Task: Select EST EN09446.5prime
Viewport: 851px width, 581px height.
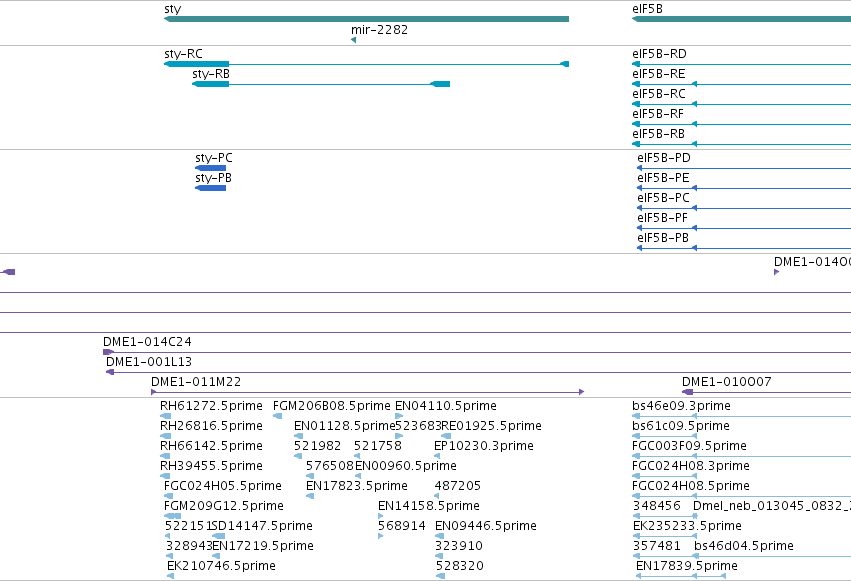Action: click(x=486, y=526)
